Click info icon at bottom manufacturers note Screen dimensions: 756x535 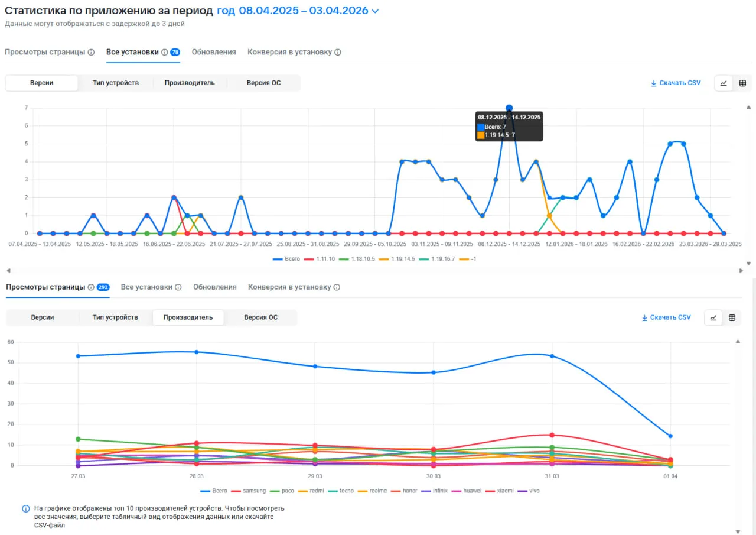coord(26,508)
